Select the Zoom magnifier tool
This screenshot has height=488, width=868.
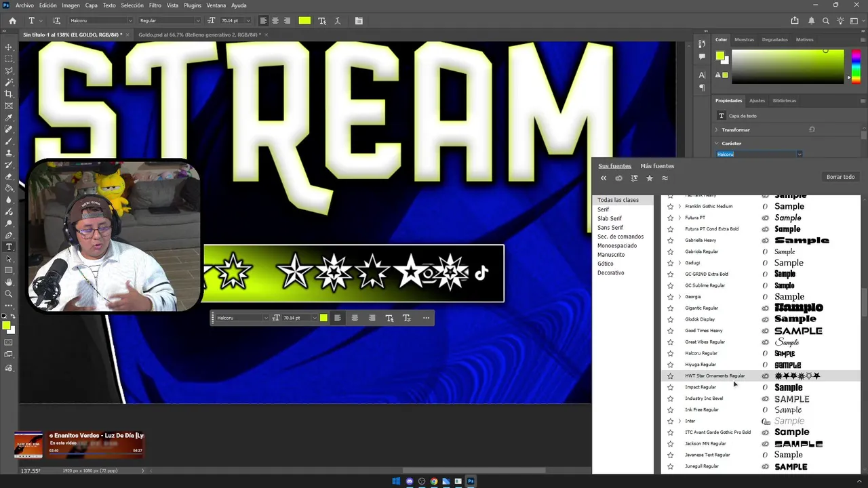coord(9,293)
